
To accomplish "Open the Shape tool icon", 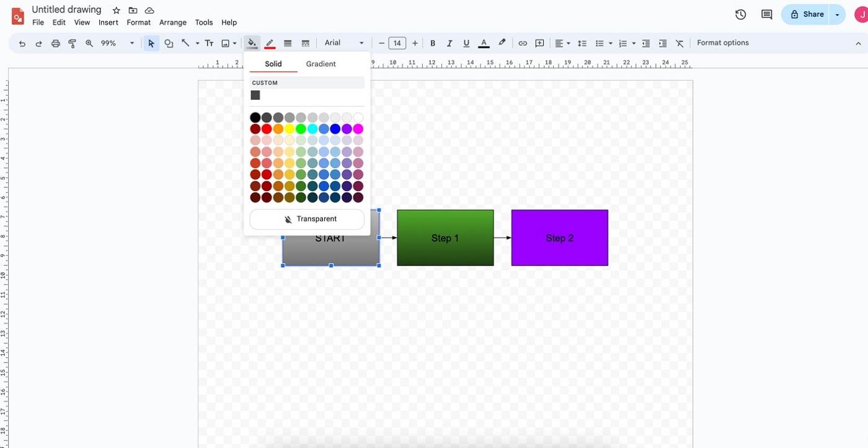I will 169,43.
